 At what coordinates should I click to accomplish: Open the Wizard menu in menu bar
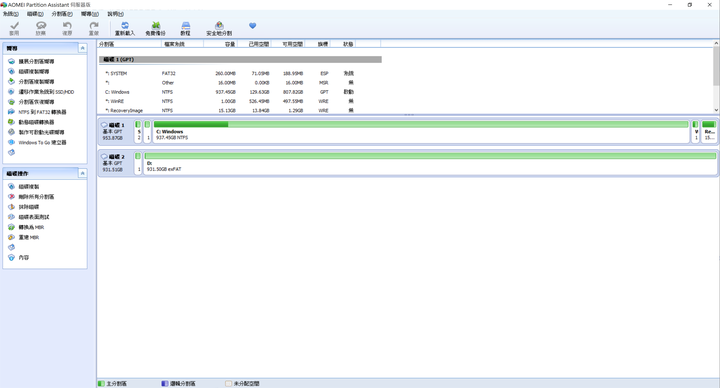point(90,14)
